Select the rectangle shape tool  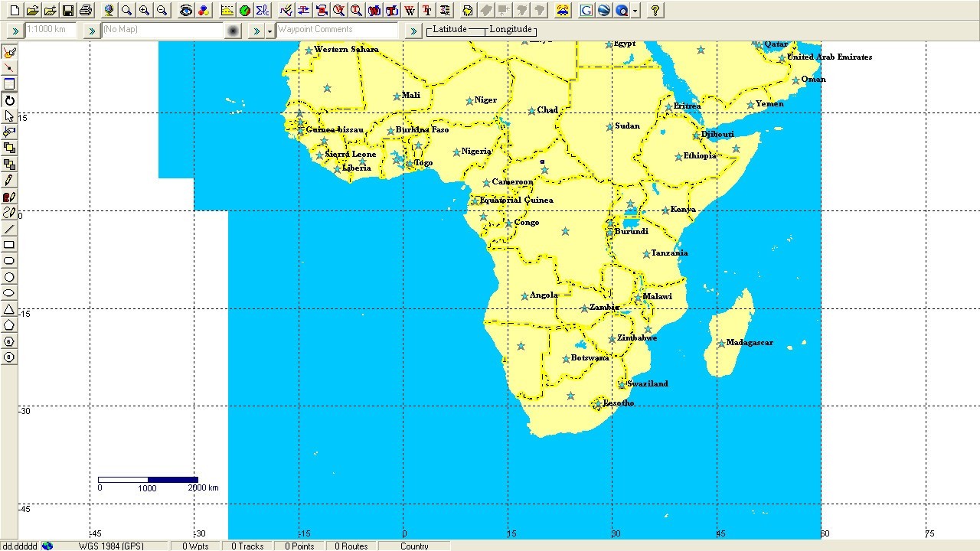(9, 245)
